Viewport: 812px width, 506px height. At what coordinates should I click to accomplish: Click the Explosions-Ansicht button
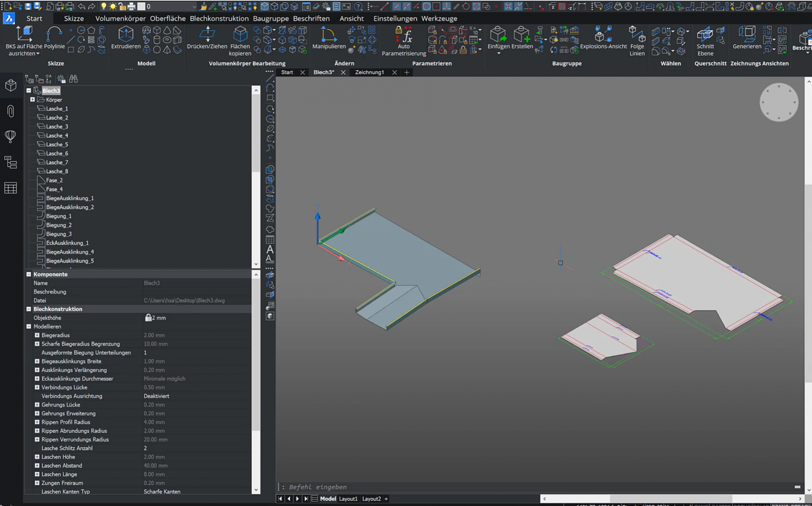click(x=603, y=38)
